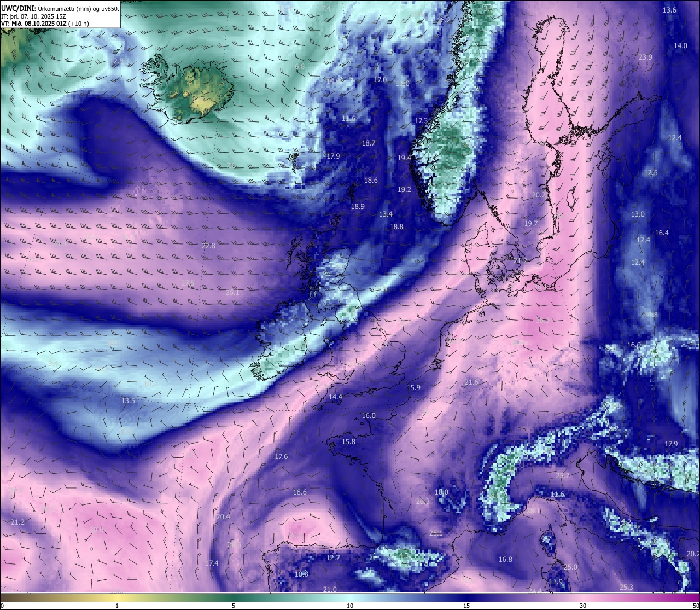Click the 19.4 value label

(404, 158)
